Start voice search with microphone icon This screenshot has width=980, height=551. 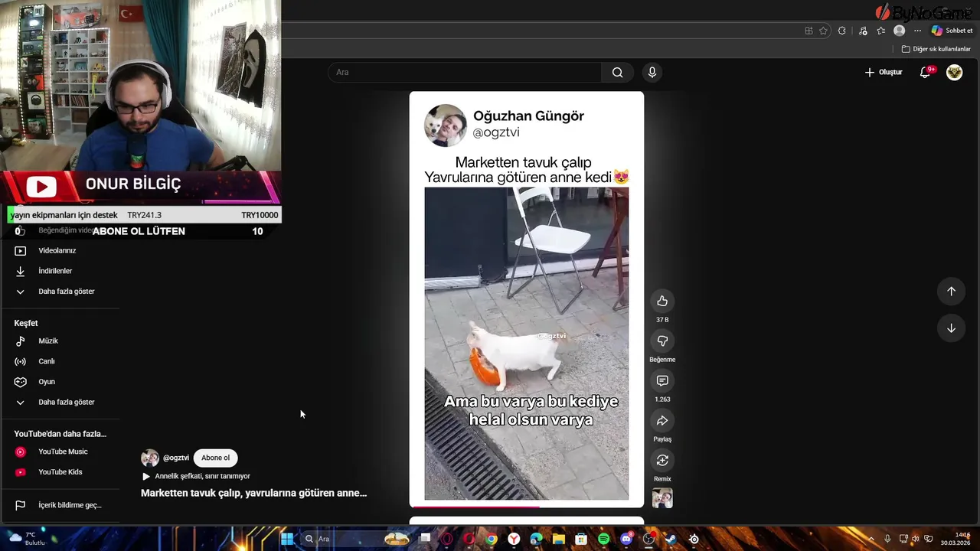(x=652, y=72)
